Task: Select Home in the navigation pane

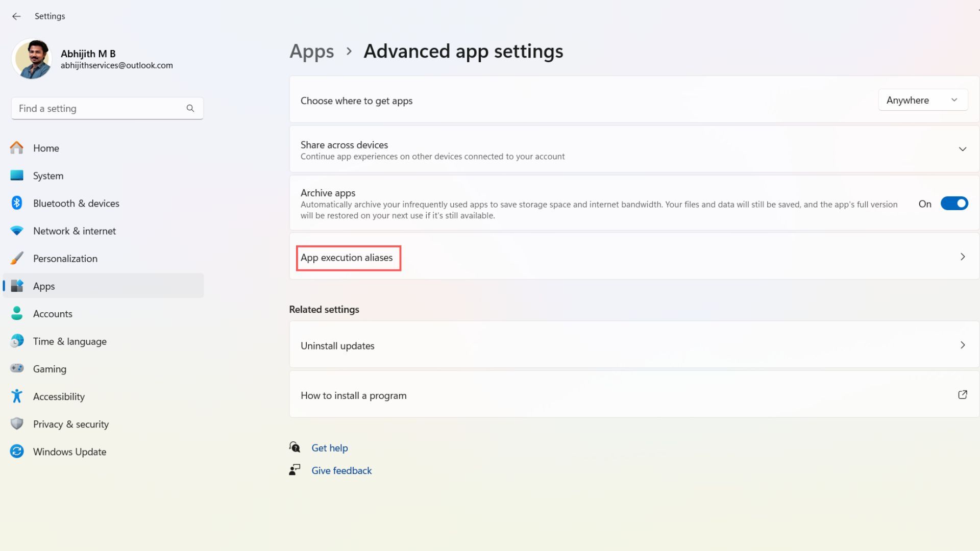Action: coord(46,148)
